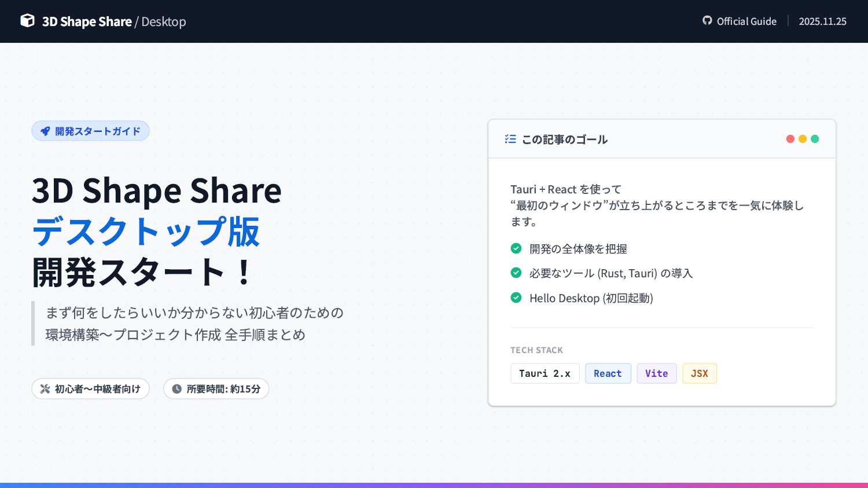Click the Vite tech tag
The height and width of the screenshot is (488, 868).
(657, 373)
